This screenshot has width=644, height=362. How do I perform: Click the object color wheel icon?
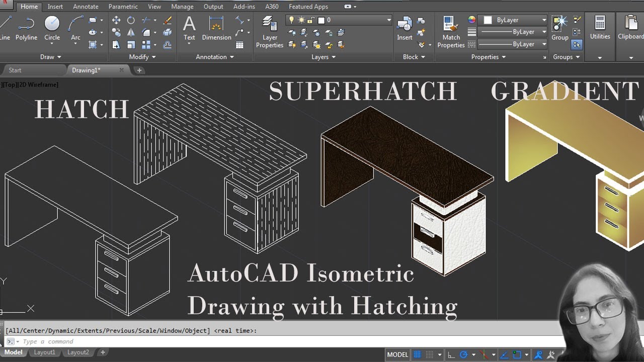[471, 20]
